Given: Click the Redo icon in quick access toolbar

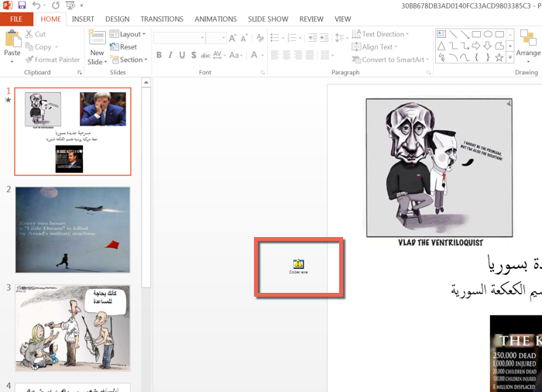Looking at the screenshot, I should tap(55, 5).
